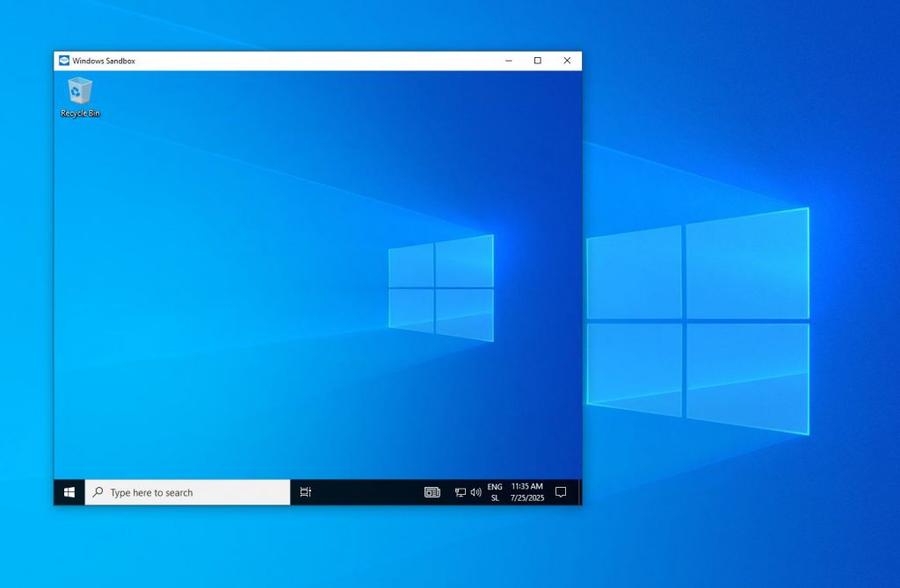
Task: Open Task View in Sandbox taskbar
Action: [305, 492]
